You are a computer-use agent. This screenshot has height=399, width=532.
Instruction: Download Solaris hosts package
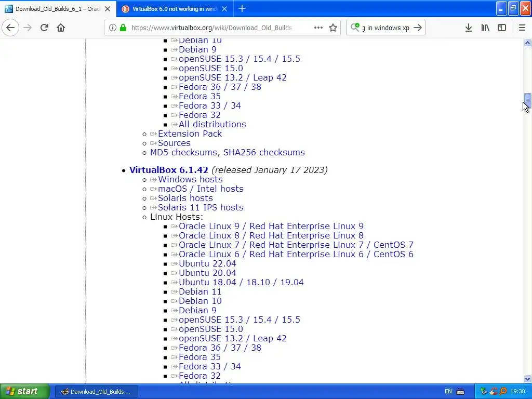coord(185,198)
